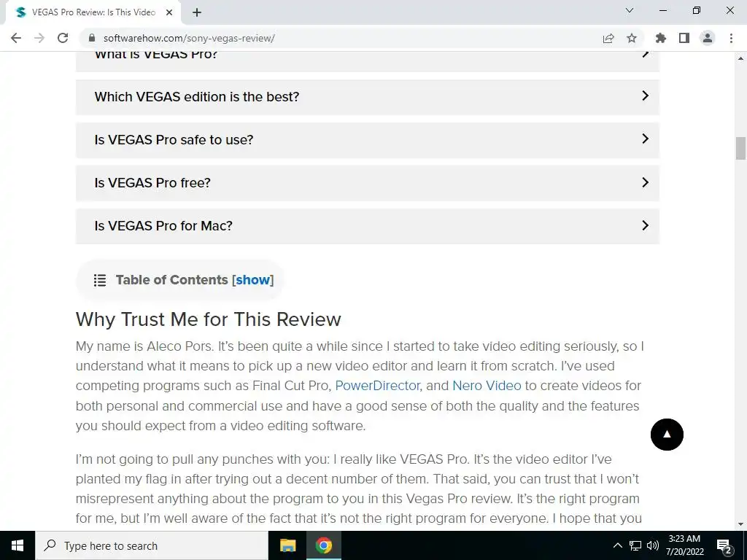Reload the page with the refresh icon
Viewport: 747px width, 560px height.
(x=63, y=38)
